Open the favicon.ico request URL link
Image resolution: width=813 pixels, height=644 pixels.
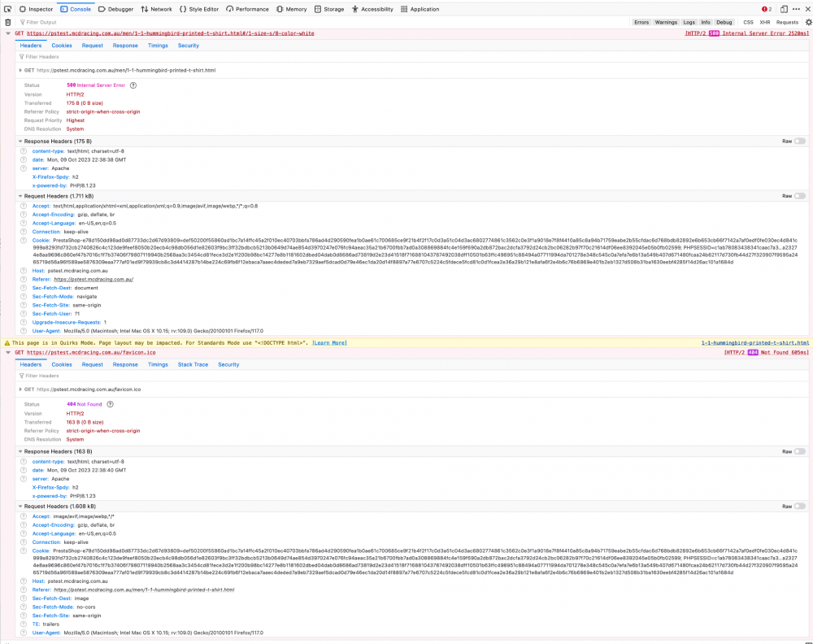tap(91, 353)
